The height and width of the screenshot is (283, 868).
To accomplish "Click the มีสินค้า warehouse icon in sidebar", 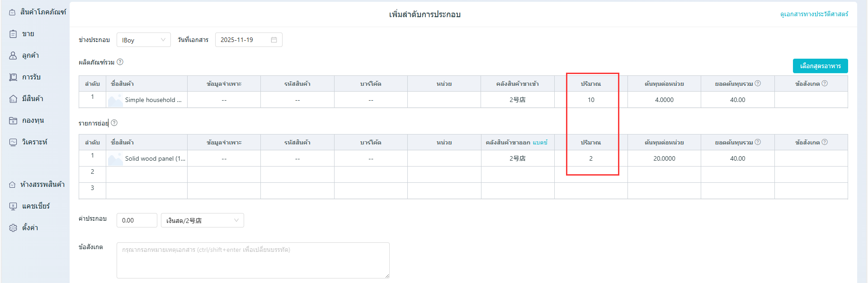I will pyautogui.click(x=13, y=99).
